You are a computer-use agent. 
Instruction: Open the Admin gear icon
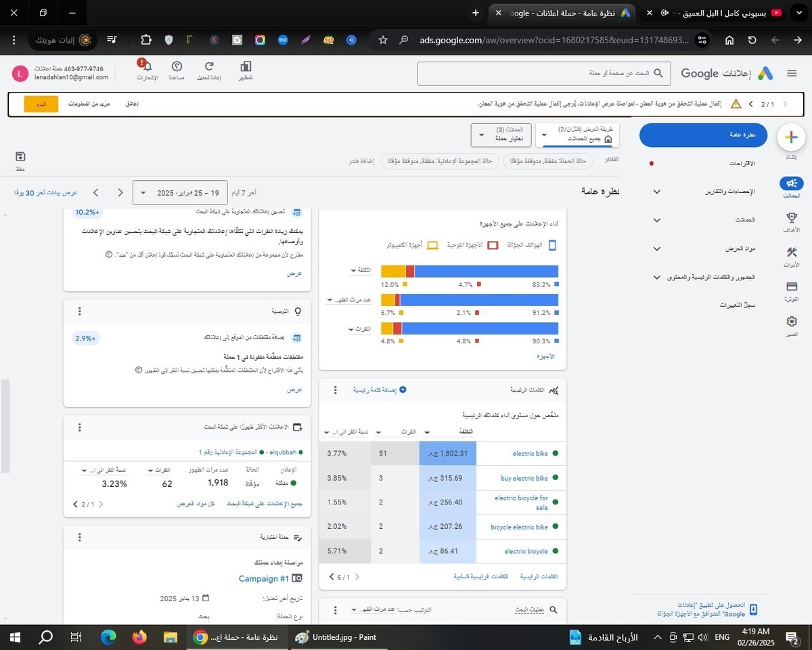pyautogui.click(x=791, y=323)
